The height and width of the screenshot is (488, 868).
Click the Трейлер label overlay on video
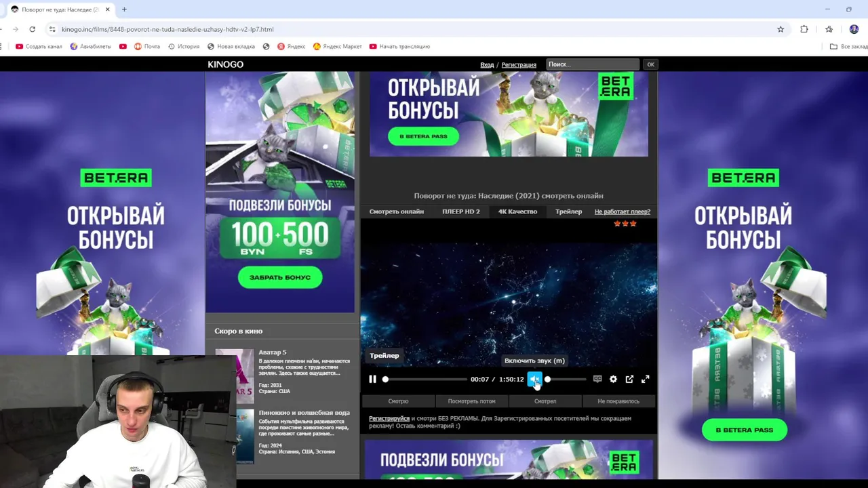pyautogui.click(x=384, y=355)
